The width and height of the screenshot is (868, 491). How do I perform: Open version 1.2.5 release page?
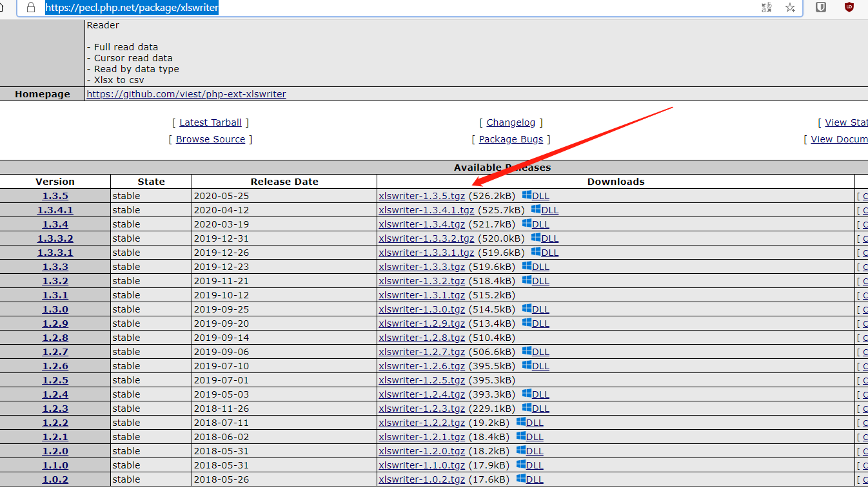click(x=55, y=380)
